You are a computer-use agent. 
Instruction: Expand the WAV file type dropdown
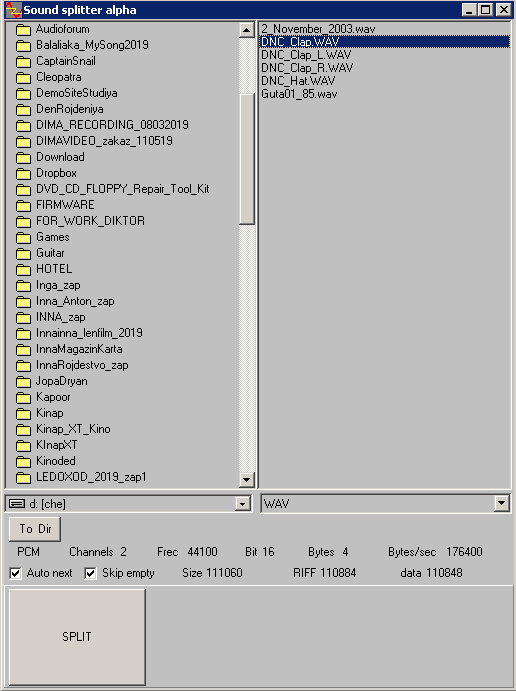[x=501, y=503]
